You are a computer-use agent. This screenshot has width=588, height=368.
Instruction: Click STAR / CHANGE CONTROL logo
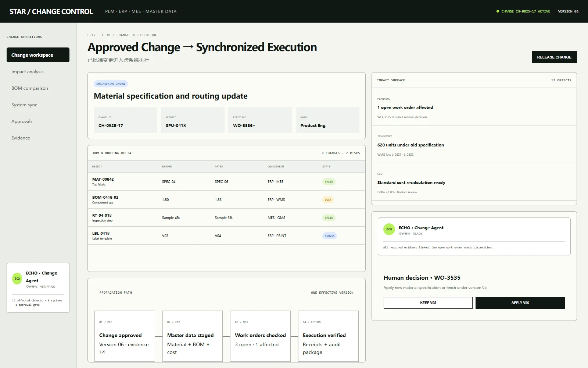(51, 11)
